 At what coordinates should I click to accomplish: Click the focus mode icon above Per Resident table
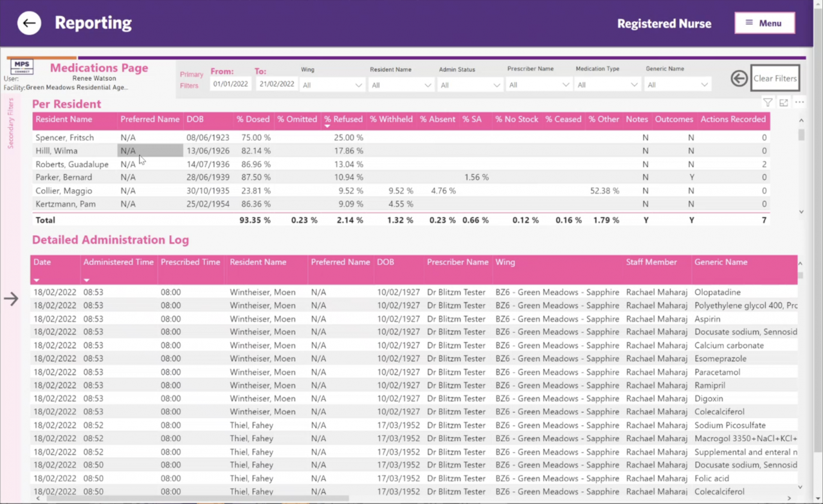pyautogui.click(x=783, y=103)
